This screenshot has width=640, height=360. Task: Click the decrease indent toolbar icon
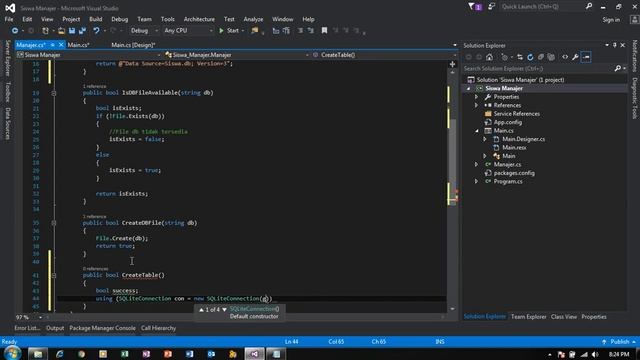300,31
